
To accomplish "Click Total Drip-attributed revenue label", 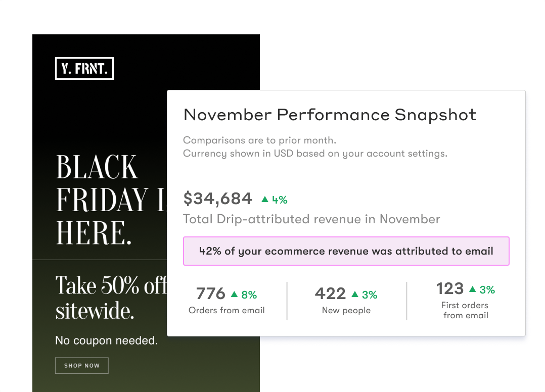I will [311, 219].
